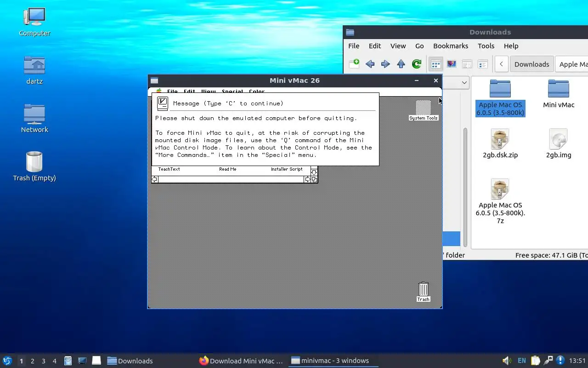This screenshot has height=368, width=588.
Task: Select Apple Mac OS 6.0.5 (3.5-800k) folder
Action: (x=500, y=98)
